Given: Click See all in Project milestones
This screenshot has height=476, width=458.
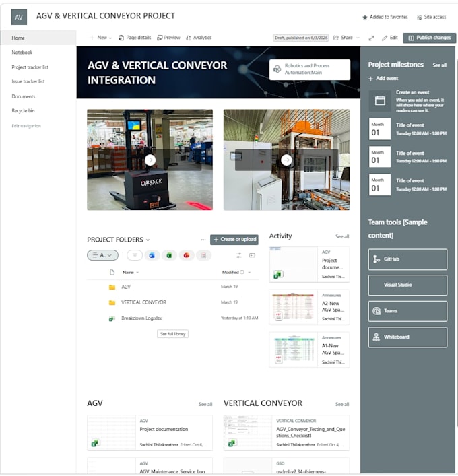Looking at the screenshot, I should [x=439, y=65].
